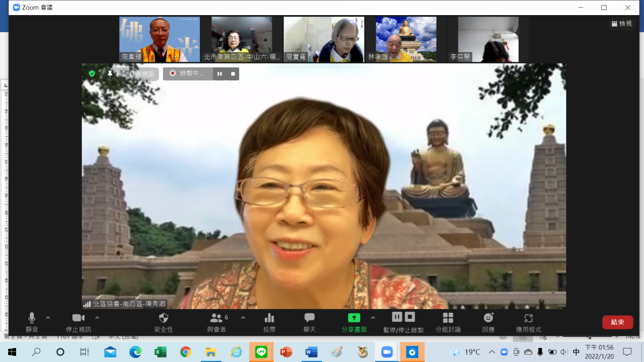Viewport: 644px width, 362px height.
Task: Mute the microphone (靜音)
Action: tap(32, 318)
